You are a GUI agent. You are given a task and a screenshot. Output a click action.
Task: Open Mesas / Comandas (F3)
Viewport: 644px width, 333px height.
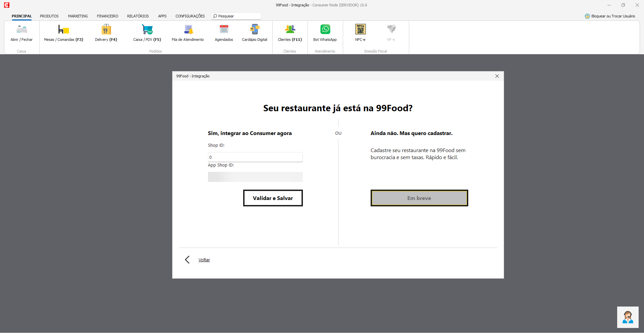pos(63,30)
